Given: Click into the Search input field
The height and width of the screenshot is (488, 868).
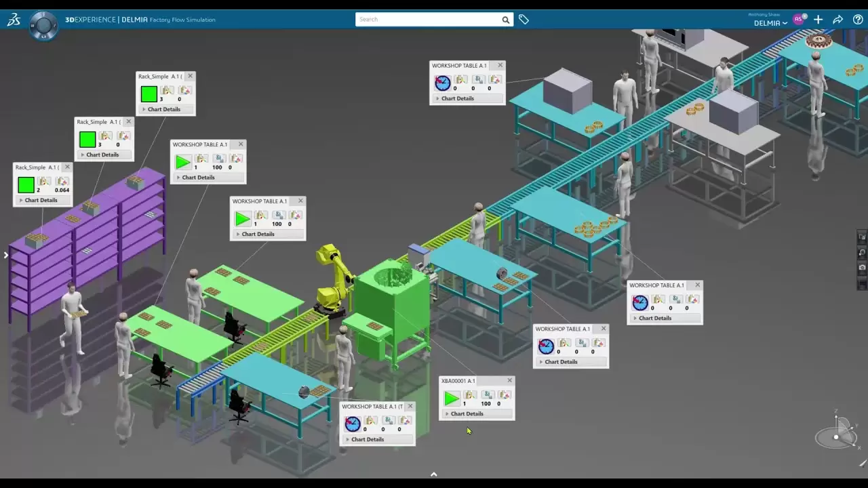Looking at the screenshot, I should point(427,20).
